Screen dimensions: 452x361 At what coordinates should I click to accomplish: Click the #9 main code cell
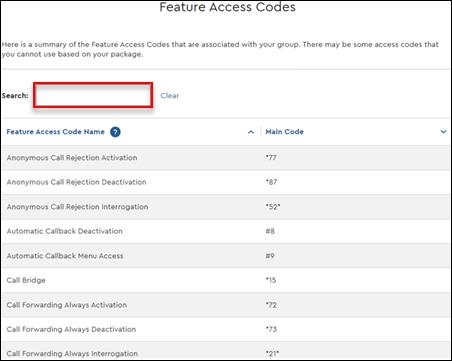270,256
